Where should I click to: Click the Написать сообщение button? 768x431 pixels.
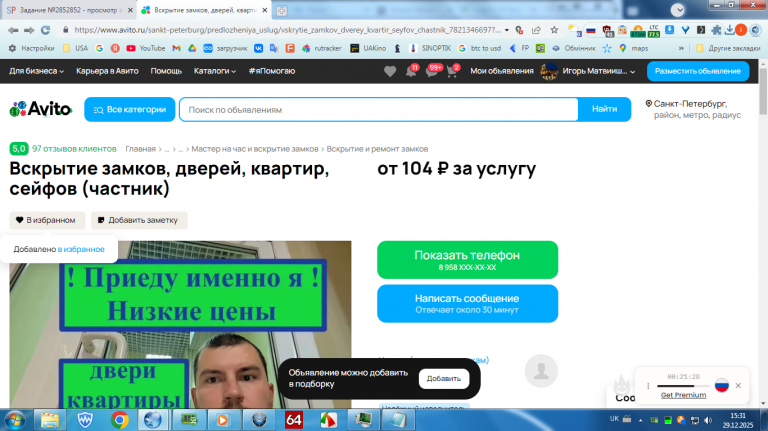pos(467,304)
